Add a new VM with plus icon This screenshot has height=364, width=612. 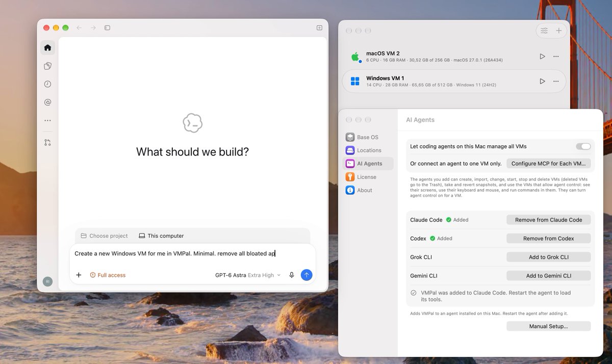coord(558,31)
